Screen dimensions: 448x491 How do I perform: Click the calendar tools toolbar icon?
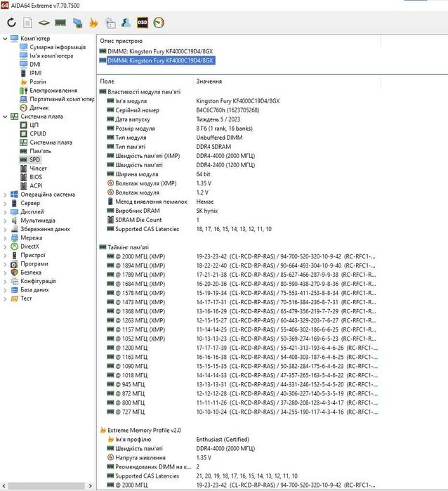click(x=110, y=22)
